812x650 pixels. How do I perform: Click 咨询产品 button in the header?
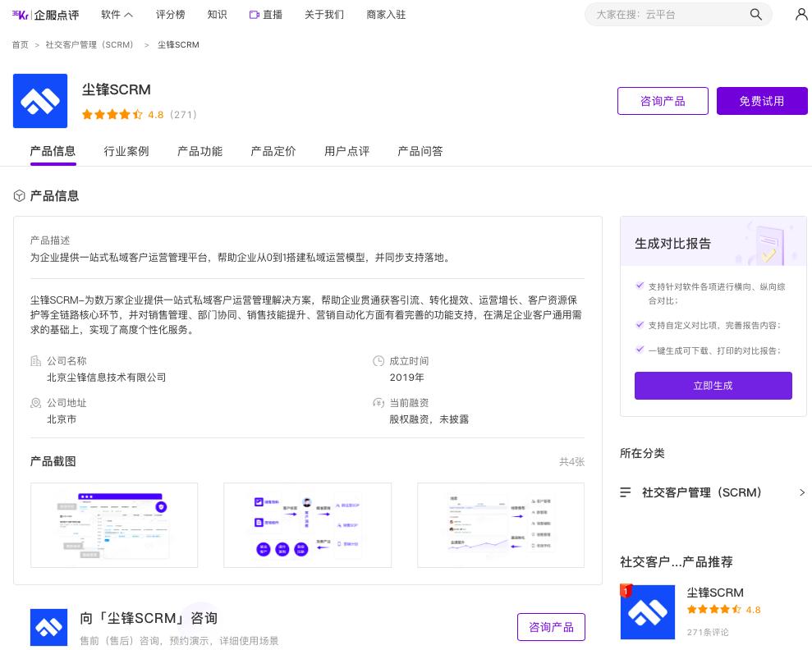pos(662,101)
